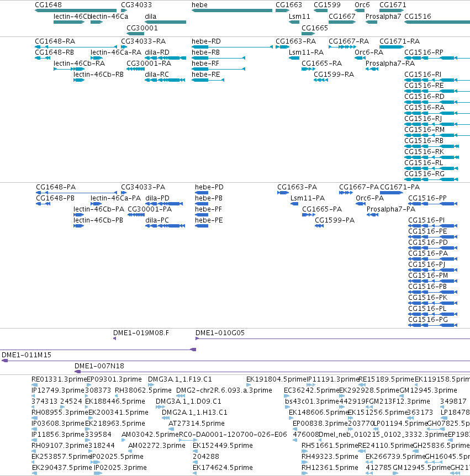The image size is (470, 476).
Task: Select protein CG1663-PA label
Action: (x=297, y=187)
